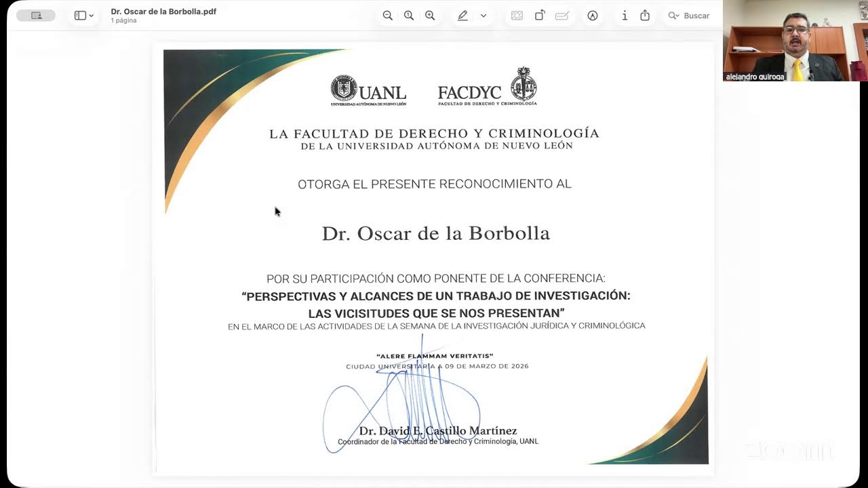Viewport: 868px width, 488px height.
Task: Click the rotate page icon
Action: tap(540, 16)
